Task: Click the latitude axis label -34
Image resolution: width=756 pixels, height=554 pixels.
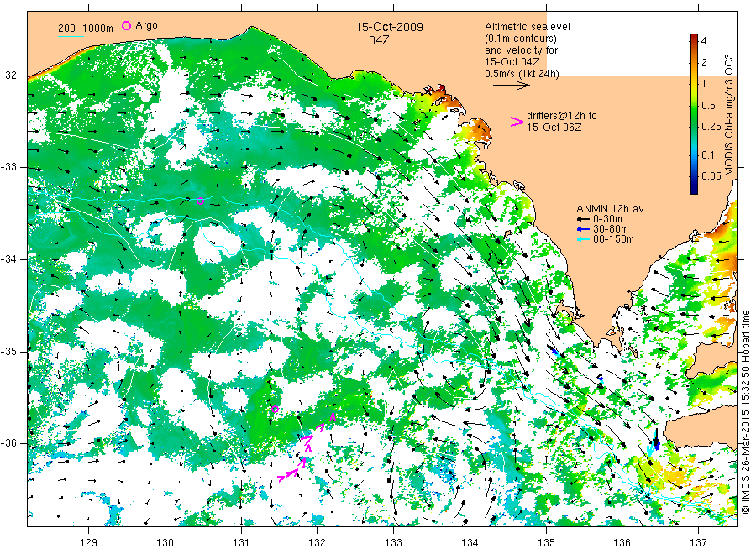Action: coord(8,259)
